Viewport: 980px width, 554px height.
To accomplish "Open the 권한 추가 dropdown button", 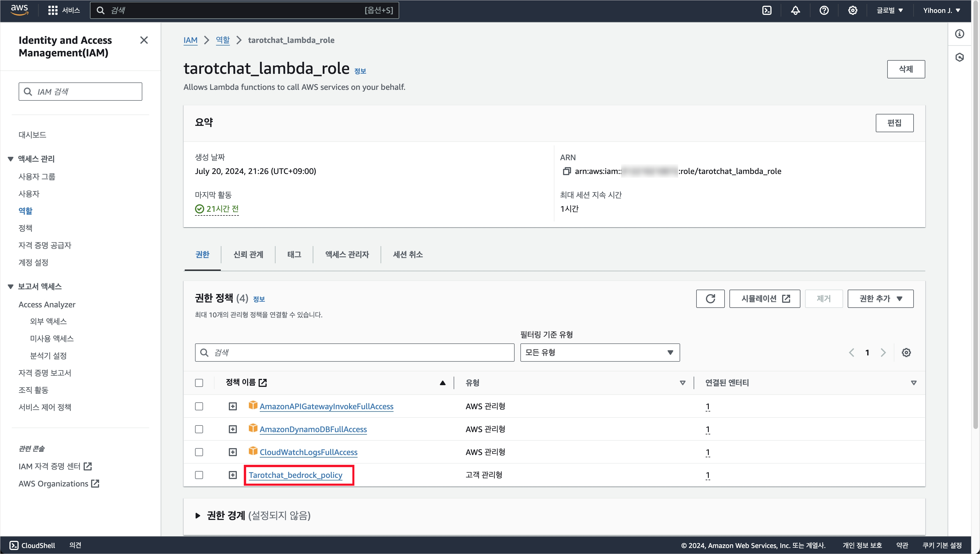I will click(880, 299).
